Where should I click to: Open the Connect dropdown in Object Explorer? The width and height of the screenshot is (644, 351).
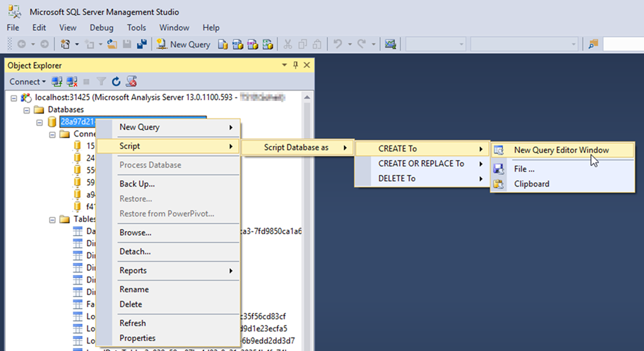point(27,82)
